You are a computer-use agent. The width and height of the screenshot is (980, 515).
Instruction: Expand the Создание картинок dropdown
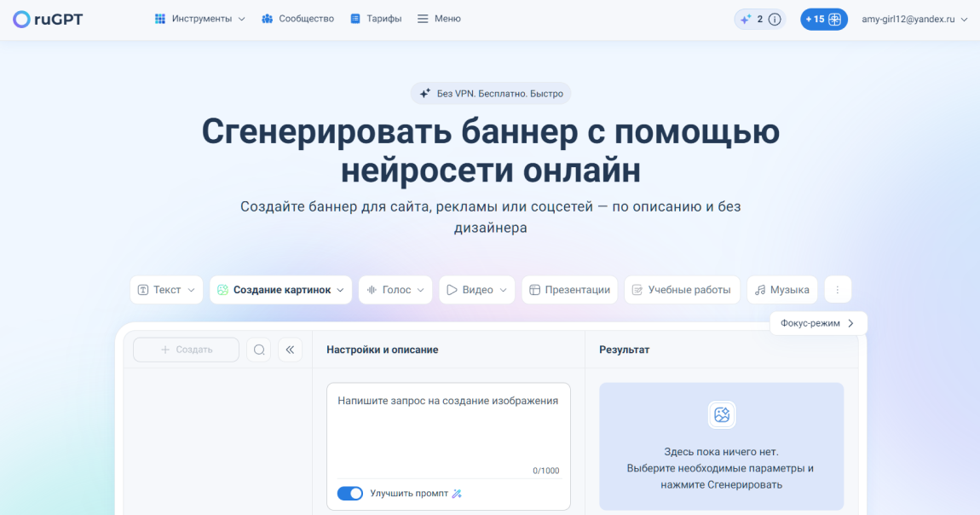tap(280, 290)
